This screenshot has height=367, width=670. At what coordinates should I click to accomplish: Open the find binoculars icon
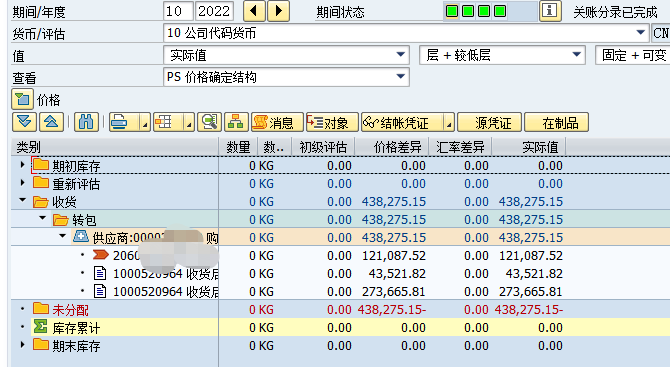point(86,122)
